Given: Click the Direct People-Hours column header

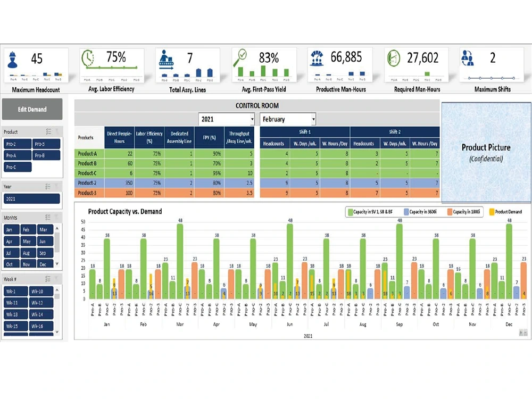Looking at the screenshot, I should pyautogui.click(x=119, y=137).
